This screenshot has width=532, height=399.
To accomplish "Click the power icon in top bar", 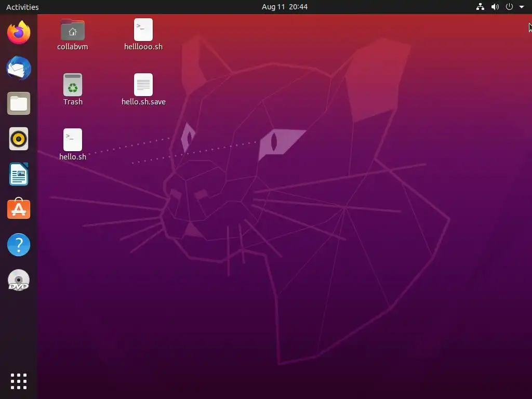I will click(509, 7).
